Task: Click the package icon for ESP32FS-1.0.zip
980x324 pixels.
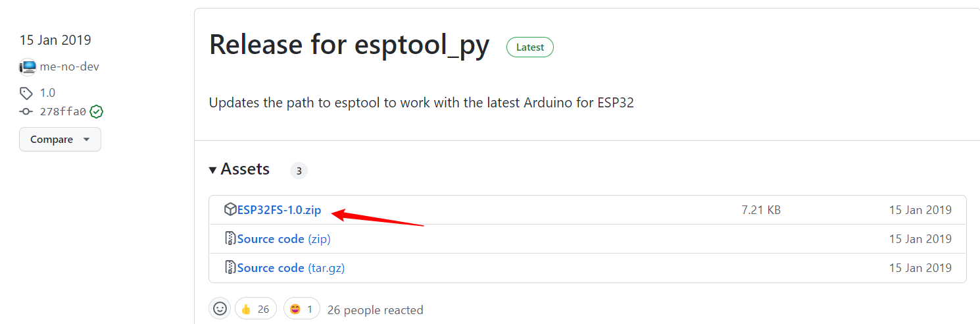Action: (x=230, y=209)
